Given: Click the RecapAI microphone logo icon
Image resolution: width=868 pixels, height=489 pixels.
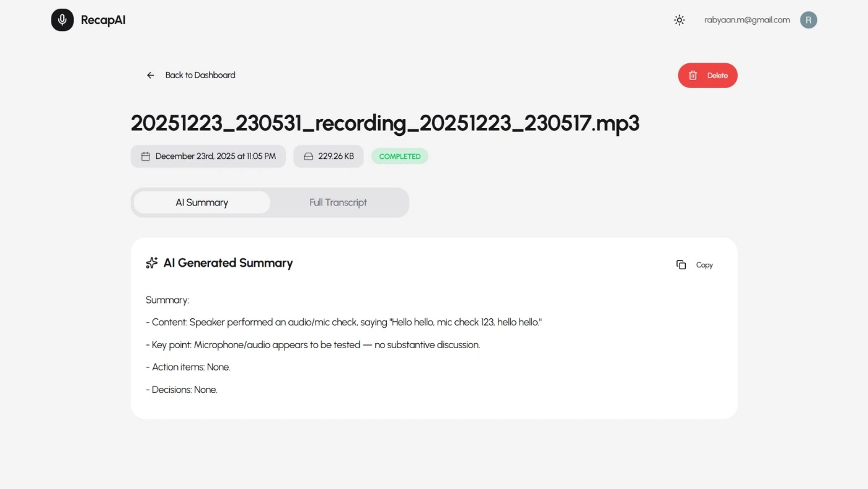Looking at the screenshot, I should pyautogui.click(x=62, y=20).
